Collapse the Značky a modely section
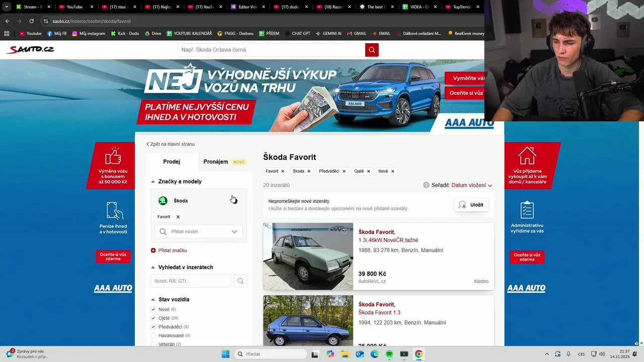Viewport: 644px width, 362px height. 153,182
